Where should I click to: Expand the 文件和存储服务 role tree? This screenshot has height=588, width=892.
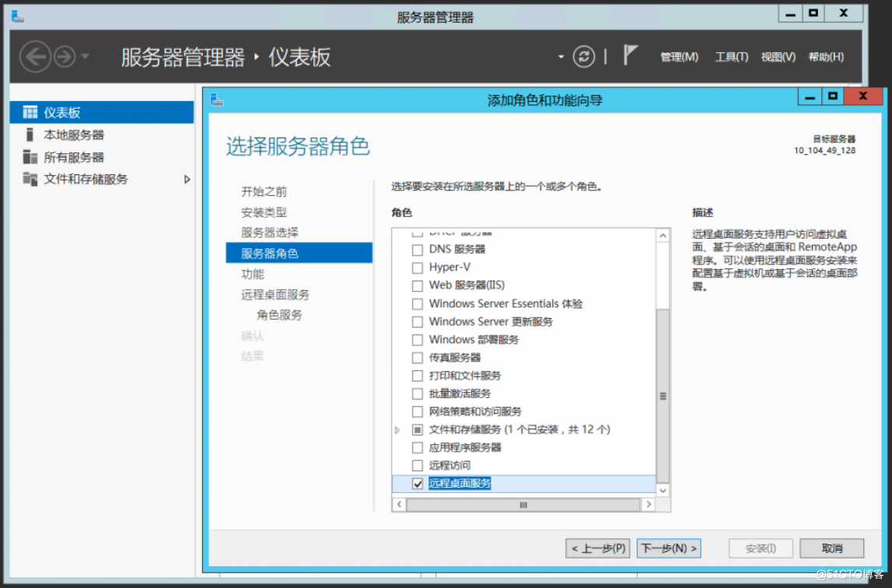coord(397,430)
